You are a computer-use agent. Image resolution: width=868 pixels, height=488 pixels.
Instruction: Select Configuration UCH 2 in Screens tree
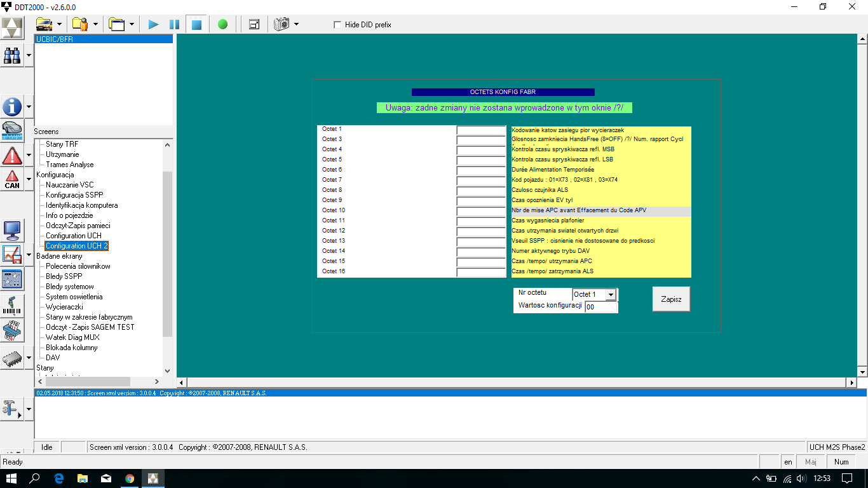(77, 246)
